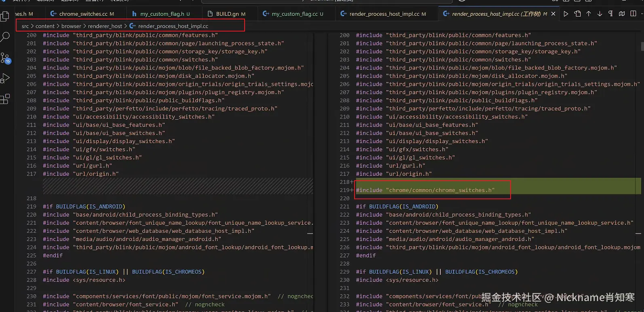Image resolution: width=644 pixels, height=312 pixels.
Task: Open the Extensions view in activity bar
Action: point(5,99)
